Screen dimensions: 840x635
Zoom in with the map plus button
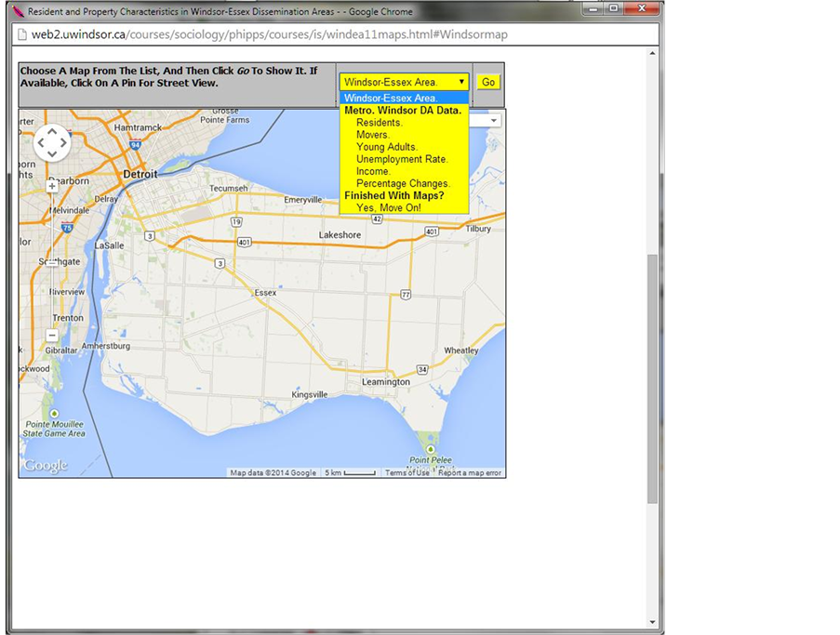point(52,186)
